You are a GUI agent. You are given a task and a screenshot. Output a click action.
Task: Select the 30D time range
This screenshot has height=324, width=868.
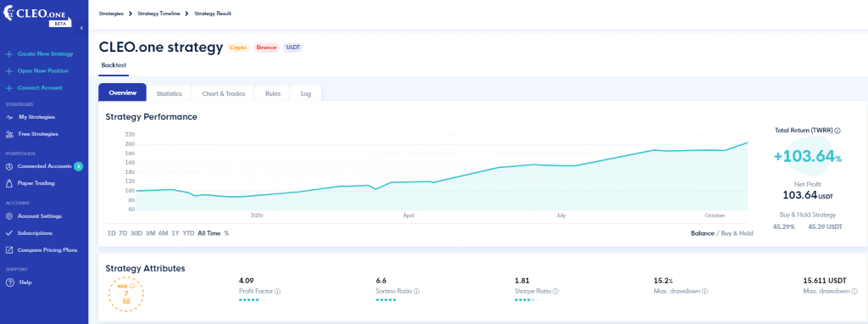[136, 233]
